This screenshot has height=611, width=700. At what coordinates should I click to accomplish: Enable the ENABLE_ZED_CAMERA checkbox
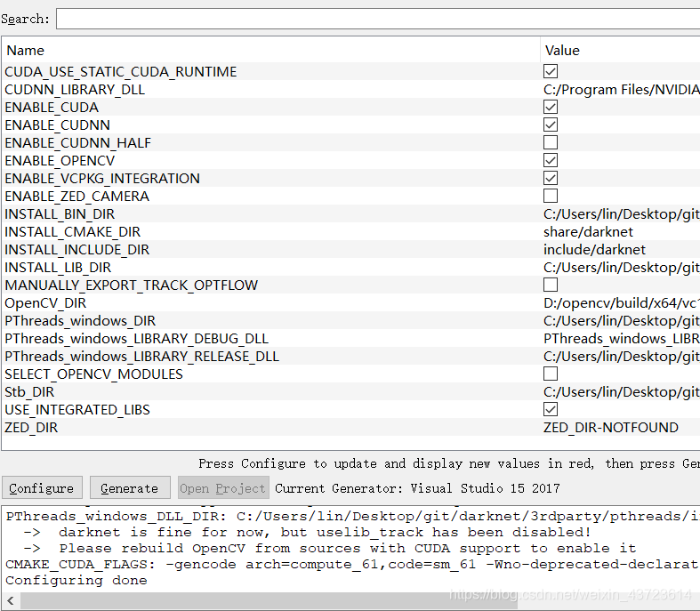coord(551,196)
